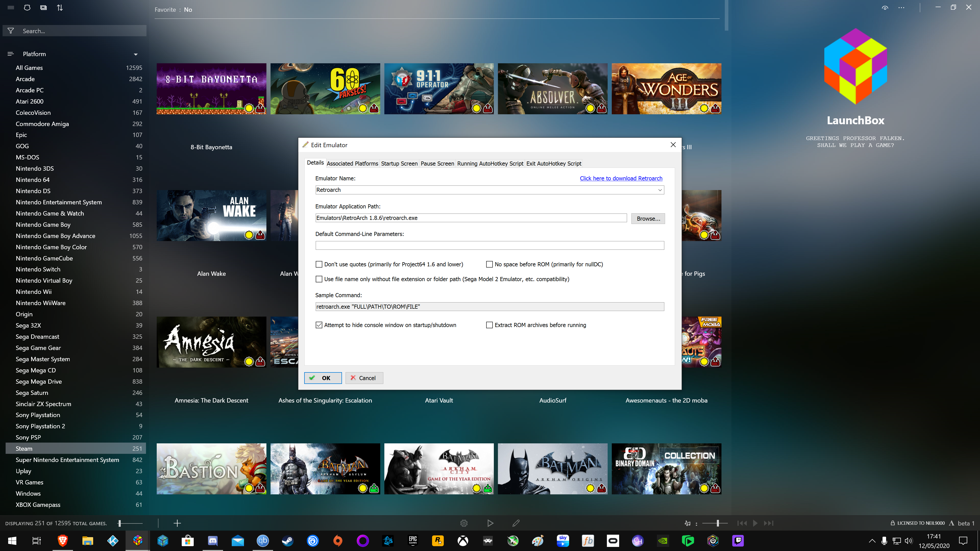Open Epic Games launcher from the taskbar

413,541
